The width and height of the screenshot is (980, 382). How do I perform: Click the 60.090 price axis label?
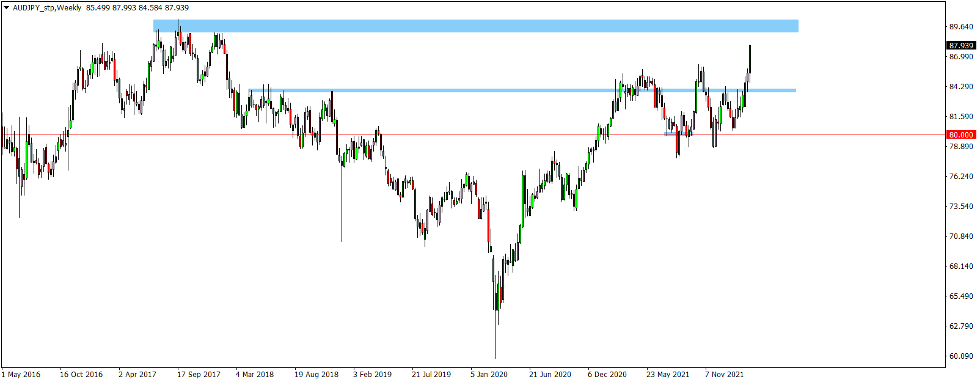click(x=960, y=356)
